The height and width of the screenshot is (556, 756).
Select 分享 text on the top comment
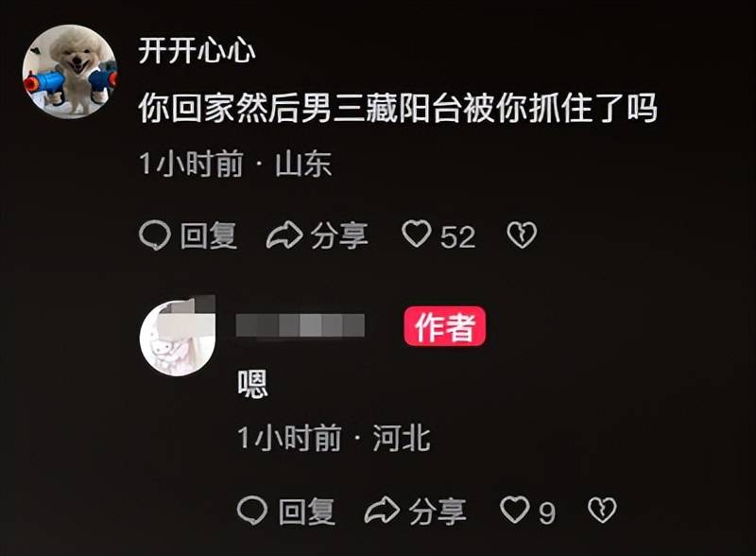(x=339, y=235)
